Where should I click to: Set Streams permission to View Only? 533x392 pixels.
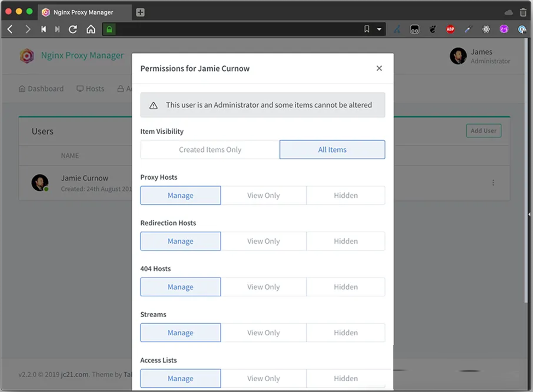pos(263,333)
